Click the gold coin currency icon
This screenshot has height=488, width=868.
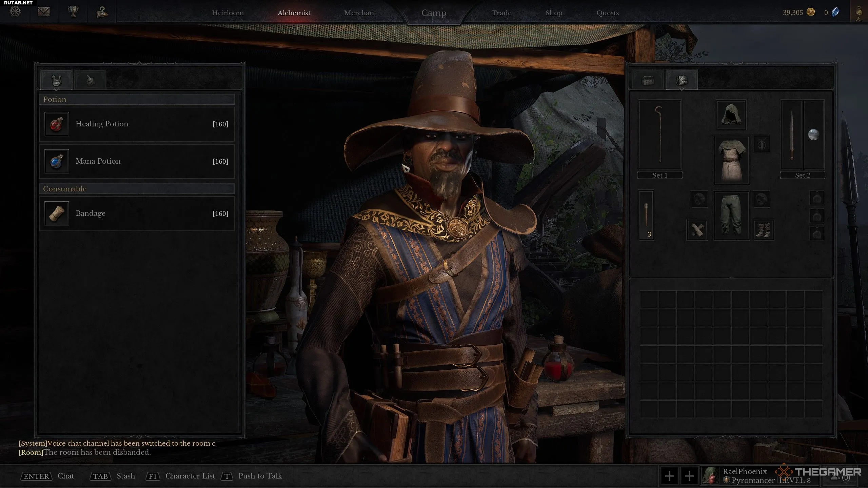[811, 12]
